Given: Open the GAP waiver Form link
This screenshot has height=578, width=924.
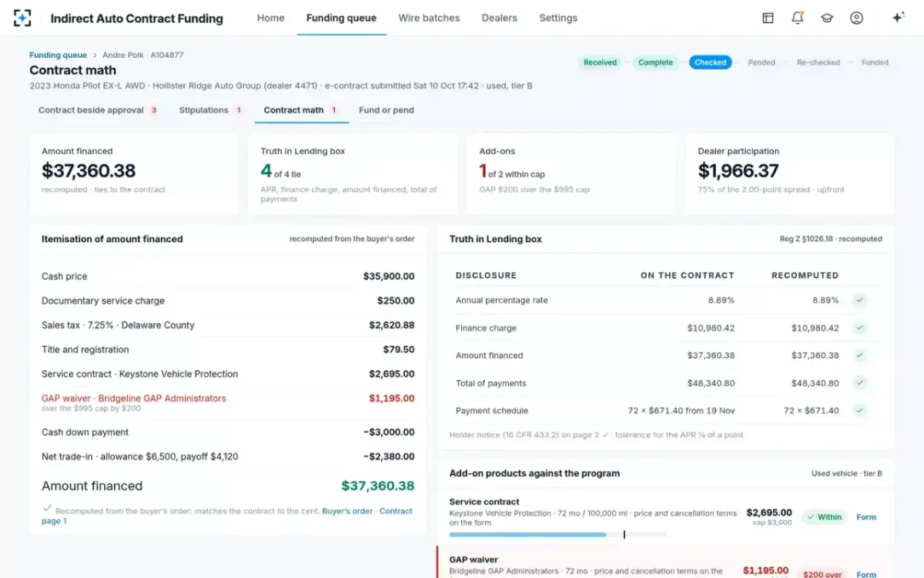Looking at the screenshot, I should pos(866,574).
